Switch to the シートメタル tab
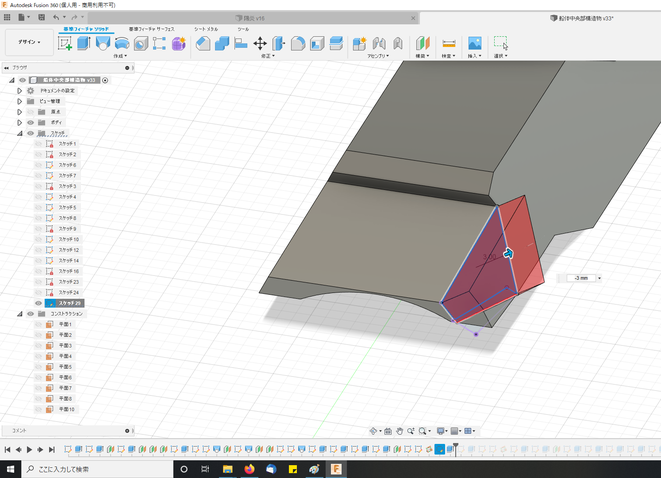The width and height of the screenshot is (661, 478). [x=206, y=29]
